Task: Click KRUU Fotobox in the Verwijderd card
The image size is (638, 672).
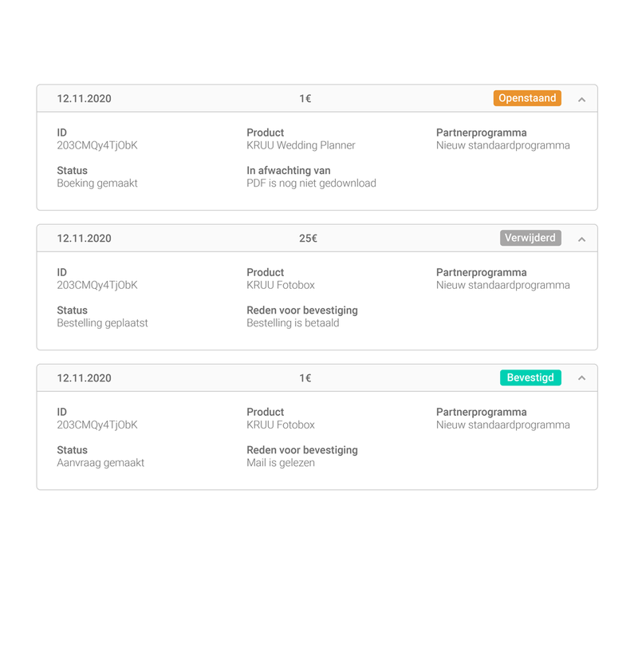Action: point(281,285)
